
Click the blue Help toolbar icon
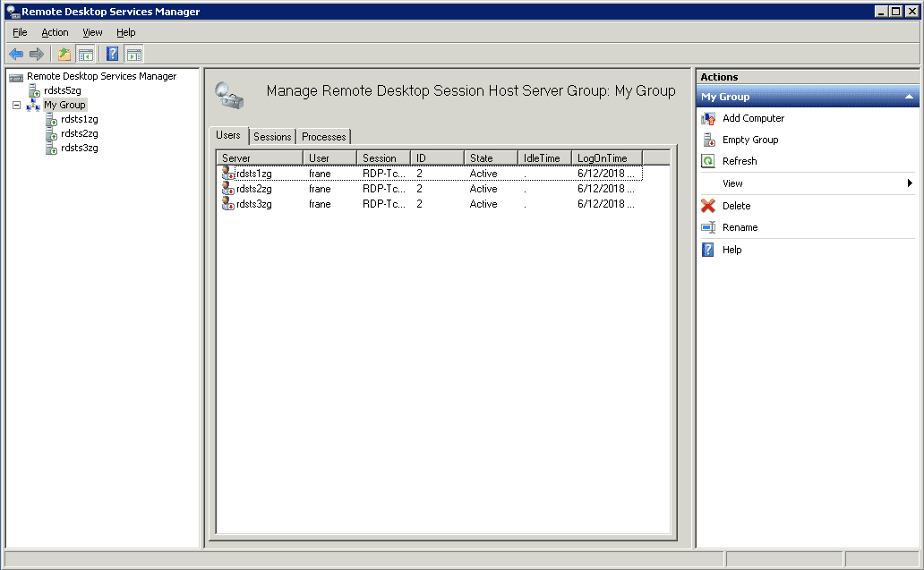coord(112,55)
